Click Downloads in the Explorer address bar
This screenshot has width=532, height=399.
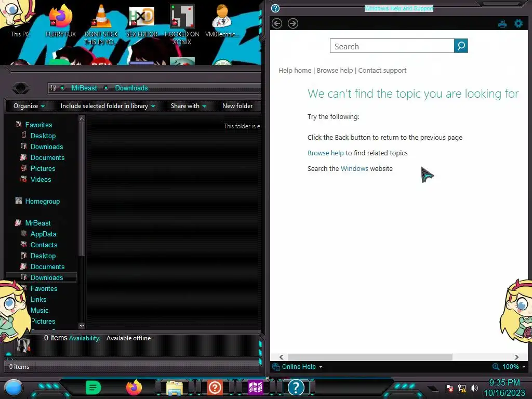[x=131, y=88]
